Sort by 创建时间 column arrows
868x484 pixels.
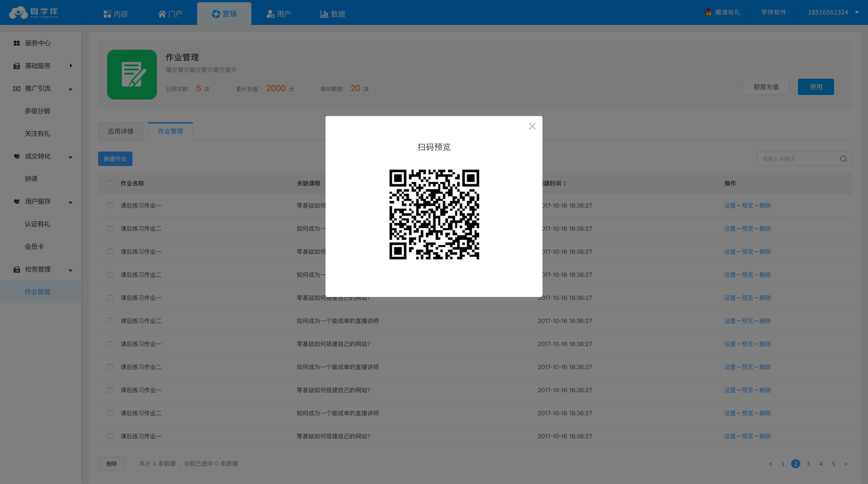pos(565,183)
